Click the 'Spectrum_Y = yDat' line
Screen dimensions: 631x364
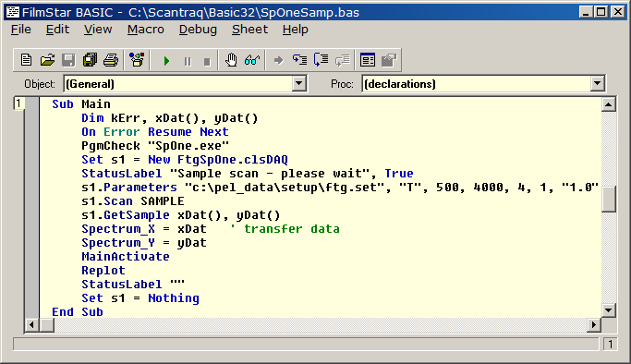pos(144,243)
